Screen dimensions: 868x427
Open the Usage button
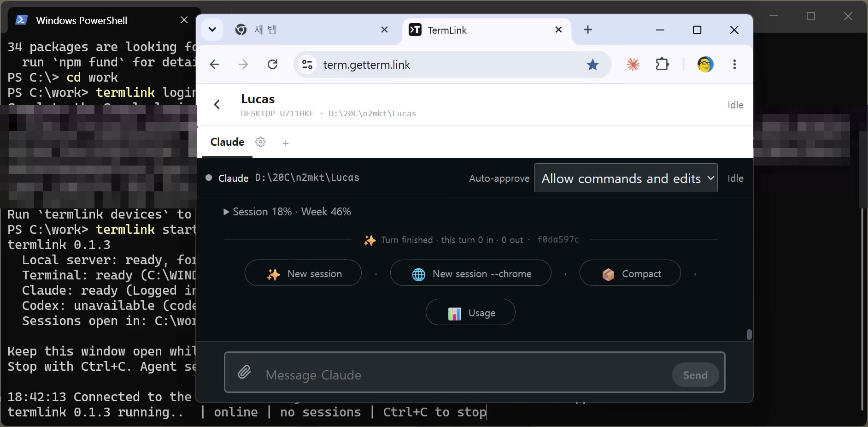(470, 312)
